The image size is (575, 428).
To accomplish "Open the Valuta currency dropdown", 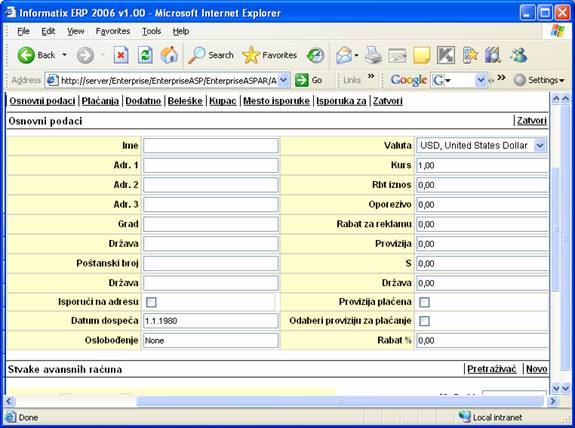I will 540,146.
